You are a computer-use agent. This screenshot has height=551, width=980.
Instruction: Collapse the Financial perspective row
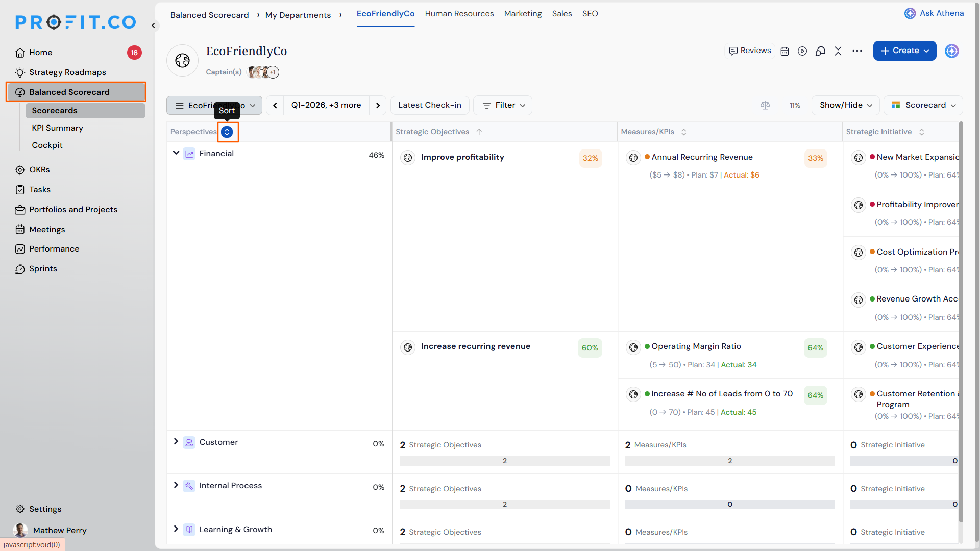176,153
